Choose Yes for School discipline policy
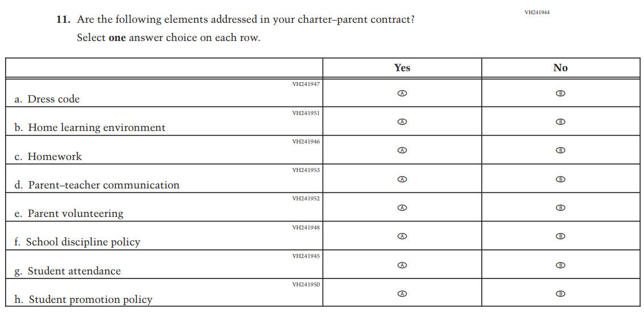Image resolution: width=644 pixels, height=316 pixels. coord(402,236)
